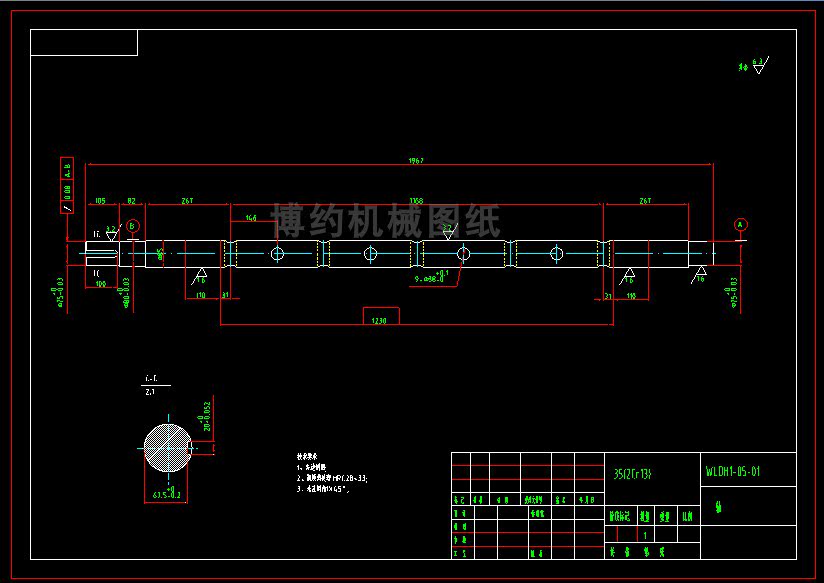Click the WLDH1-05-01 drawing number
Screen dimensions: 824x583
click(x=733, y=471)
